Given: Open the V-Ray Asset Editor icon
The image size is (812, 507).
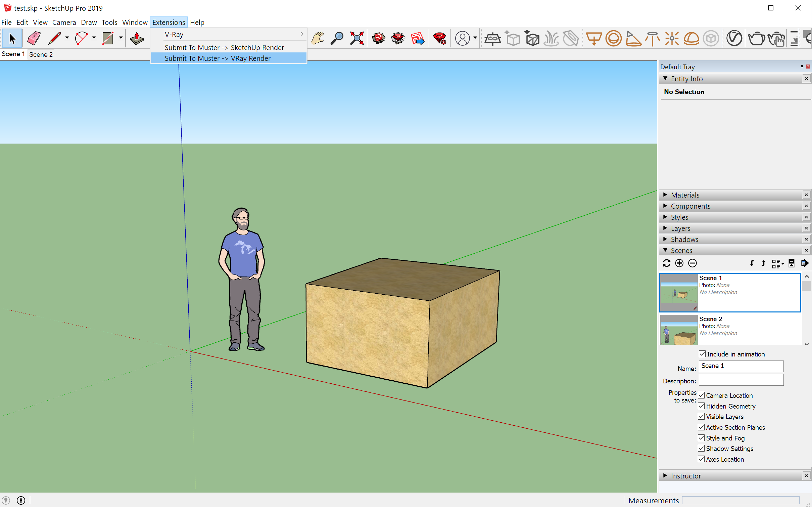Looking at the screenshot, I should tap(734, 38).
